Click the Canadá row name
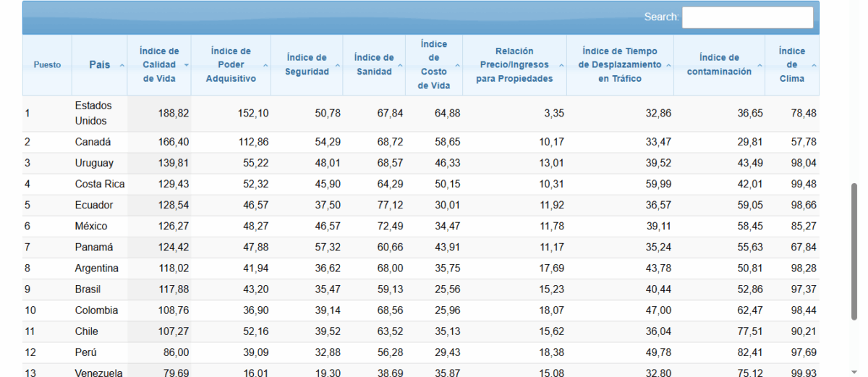 [x=90, y=142]
